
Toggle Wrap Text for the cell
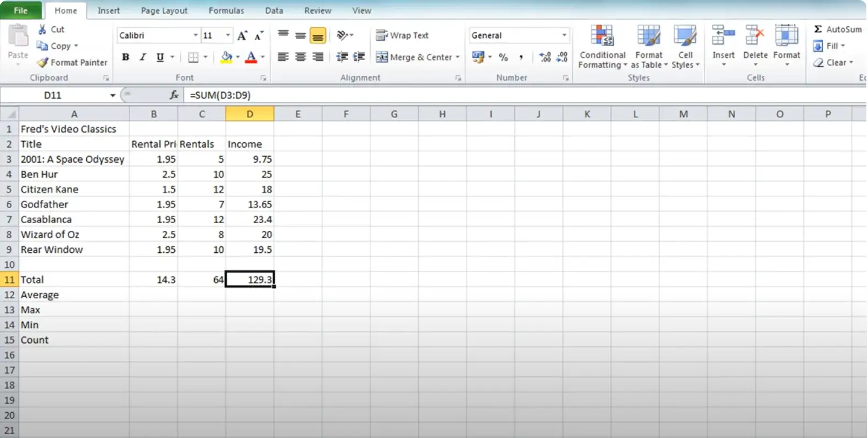(x=402, y=35)
